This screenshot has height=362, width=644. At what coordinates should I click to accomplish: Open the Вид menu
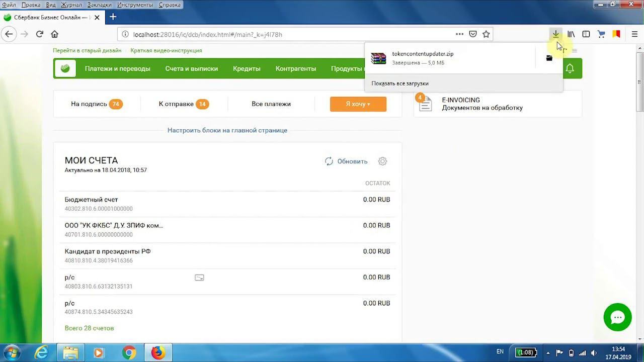tap(51, 5)
